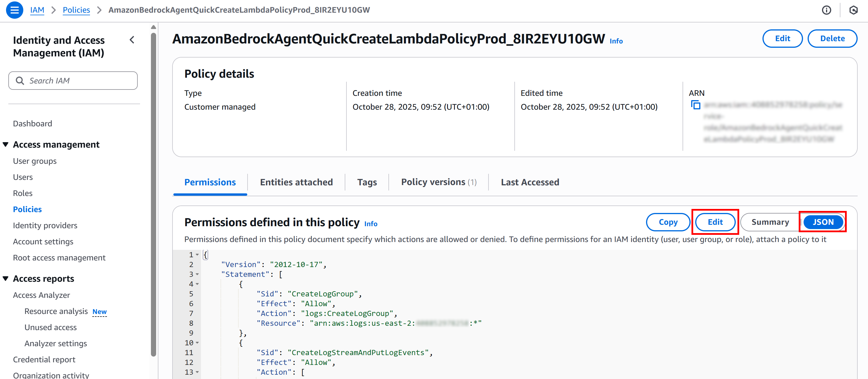Open the info panel via info icon top-right
Image resolution: width=868 pixels, height=379 pixels.
point(827,10)
